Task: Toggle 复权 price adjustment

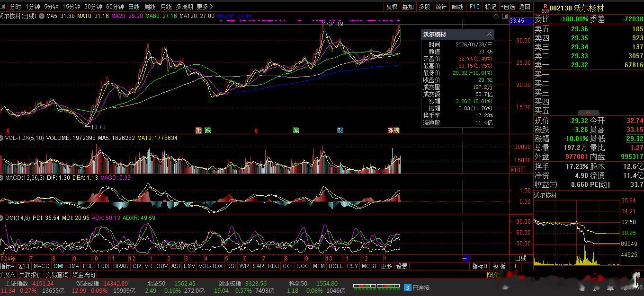Action: click(x=392, y=7)
